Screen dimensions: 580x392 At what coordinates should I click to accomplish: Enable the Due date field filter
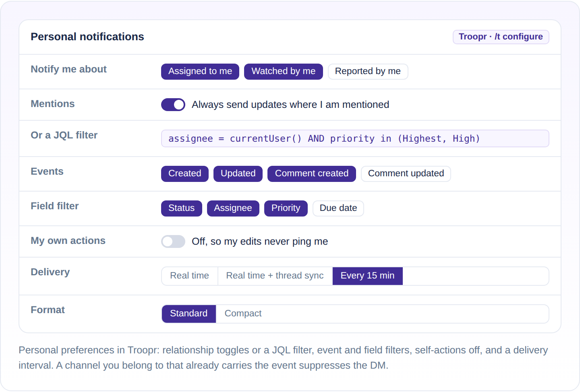[x=338, y=208]
